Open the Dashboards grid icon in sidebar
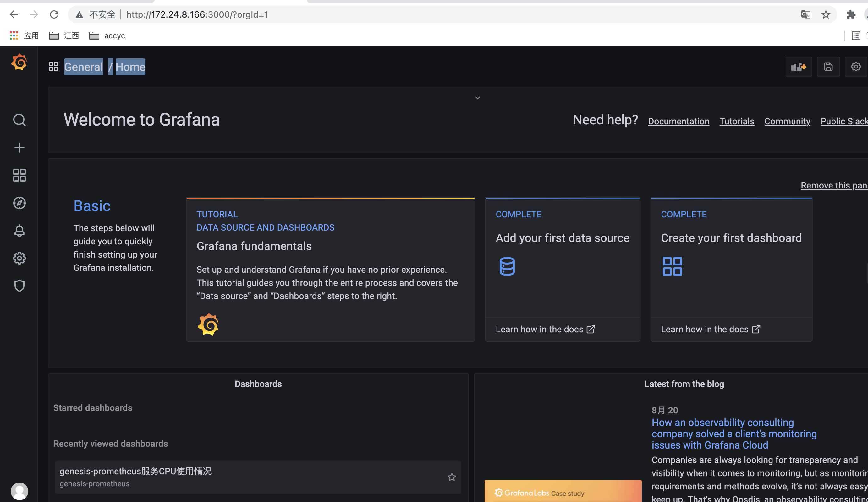This screenshot has height=502, width=868. (x=19, y=175)
